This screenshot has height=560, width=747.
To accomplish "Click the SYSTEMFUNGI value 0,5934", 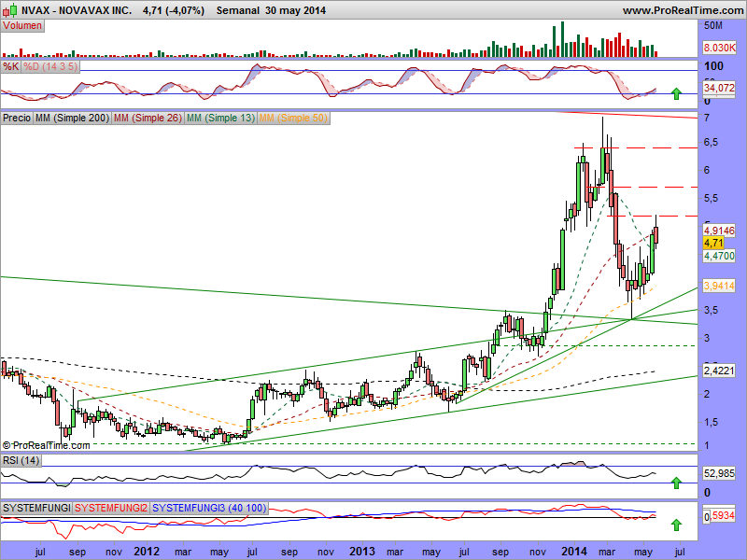I will [x=719, y=516].
